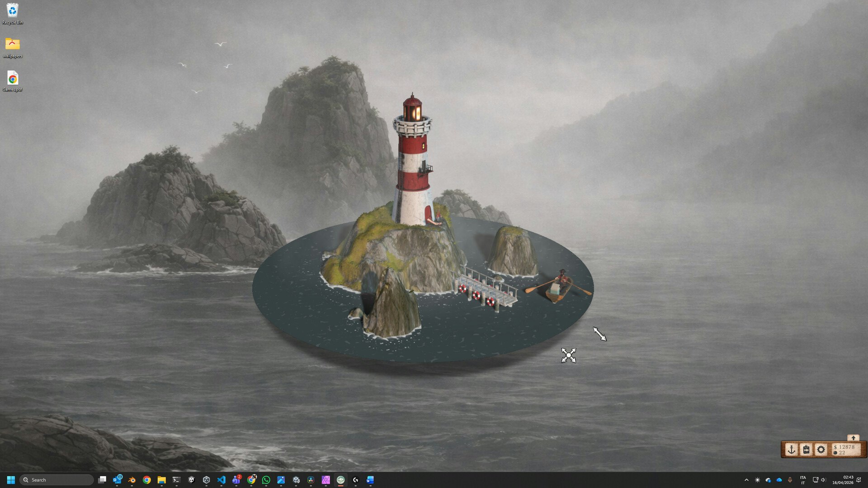
Task: Switch the ITA keyboard language indicator
Action: [803, 480]
